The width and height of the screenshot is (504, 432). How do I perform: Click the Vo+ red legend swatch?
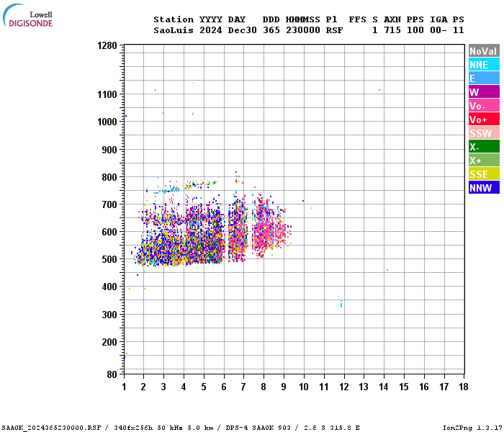pyautogui.click(x=484, y=120)
